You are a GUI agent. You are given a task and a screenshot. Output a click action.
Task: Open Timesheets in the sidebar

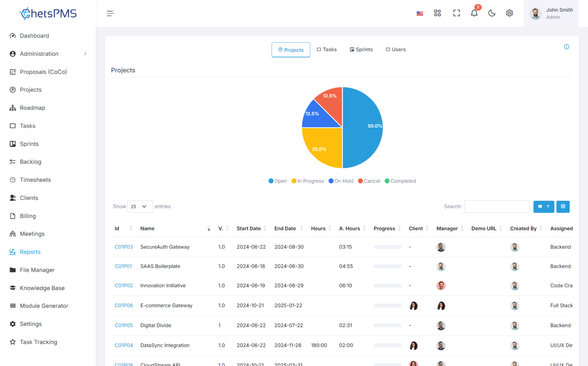[x=35, y=180]
